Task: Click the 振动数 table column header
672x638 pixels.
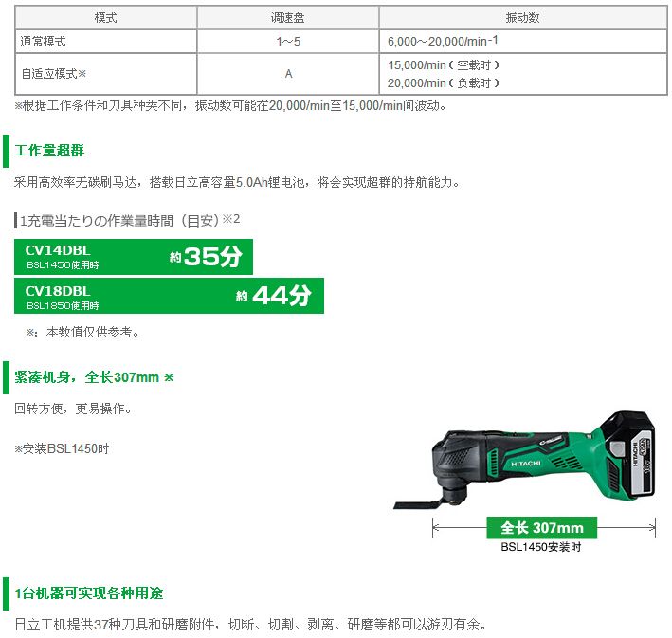Action: pyautogui.click(x=523, y=18)
